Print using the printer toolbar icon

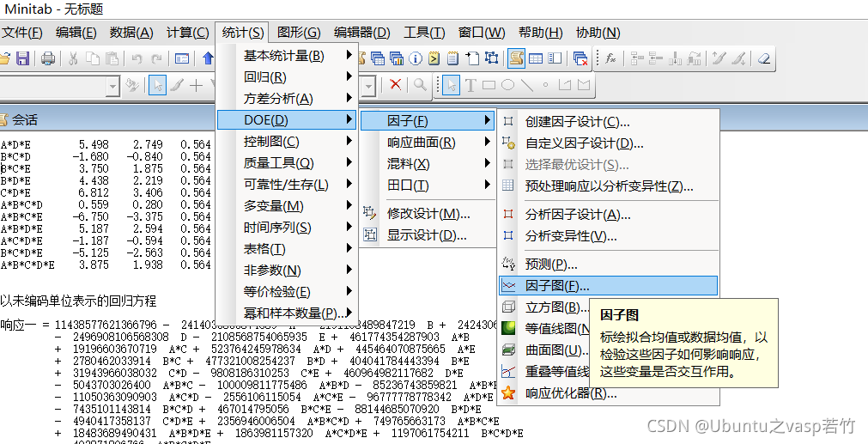(x=48, y=58)
